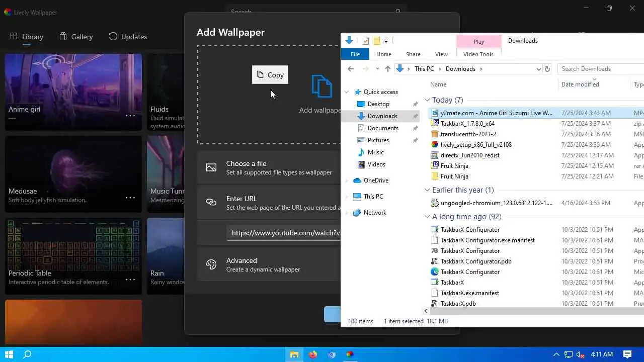Select Videos in the navigation pane
644x362 pixels.
pos(376,164)
